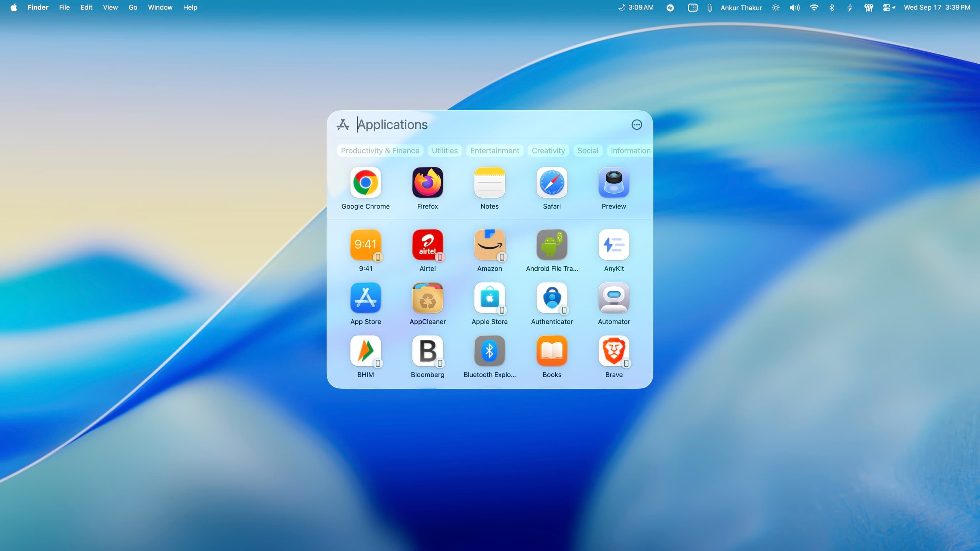Launch Automator
980x551 pixels.
pos(614,298)
